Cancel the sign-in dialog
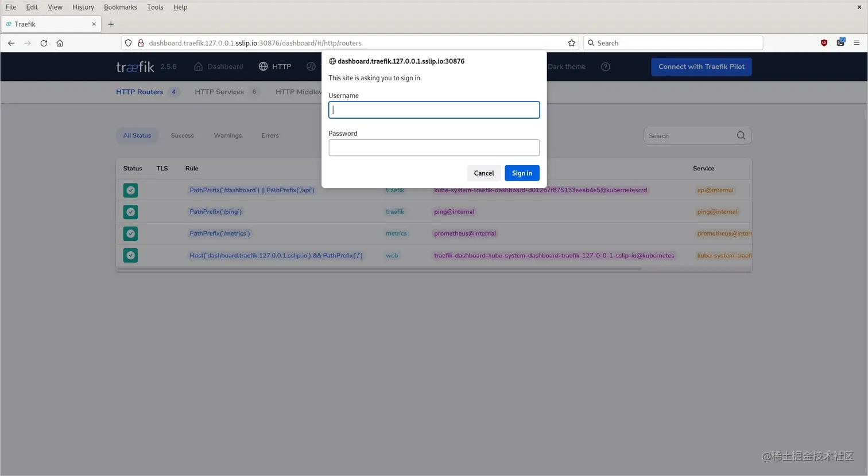 [484, 173]
